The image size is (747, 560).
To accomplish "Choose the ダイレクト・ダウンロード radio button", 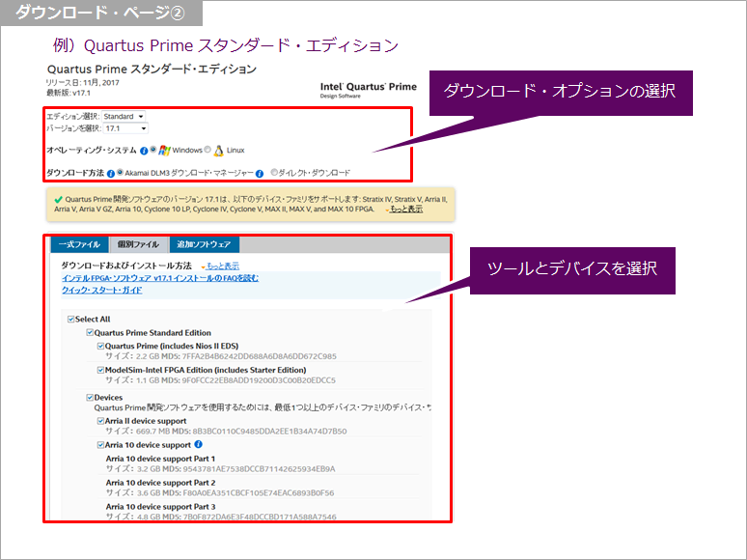I will tap(274, 172).
